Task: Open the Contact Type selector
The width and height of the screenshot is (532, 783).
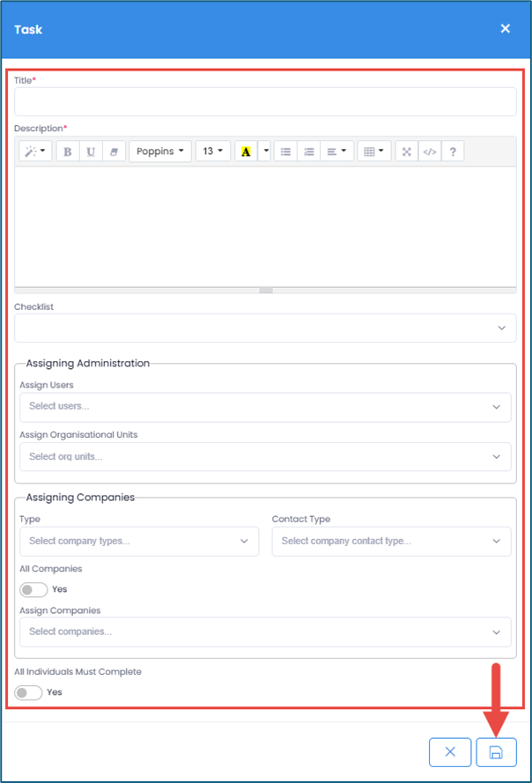Action: tap(391, 541)
